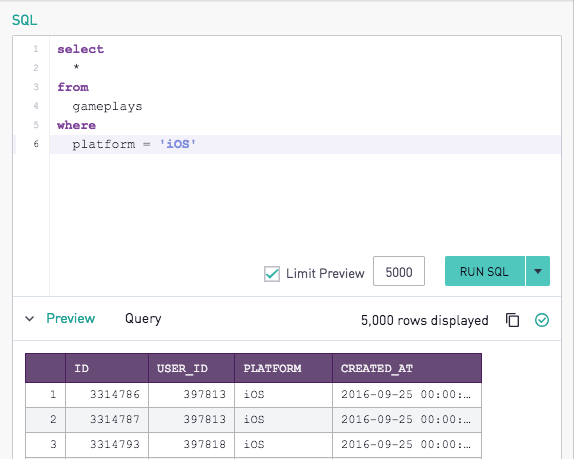Collapse the Preview panel chevron
This screenshot has width=574, height=459.
tap(30, 319)
